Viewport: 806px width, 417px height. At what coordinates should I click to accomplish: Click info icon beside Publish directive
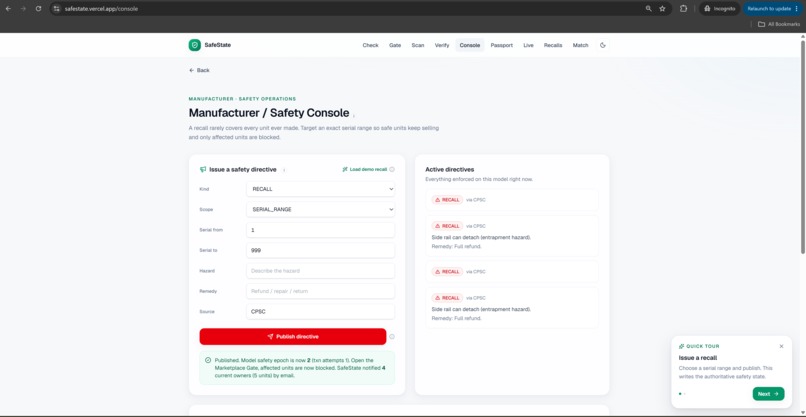point(392,337)
